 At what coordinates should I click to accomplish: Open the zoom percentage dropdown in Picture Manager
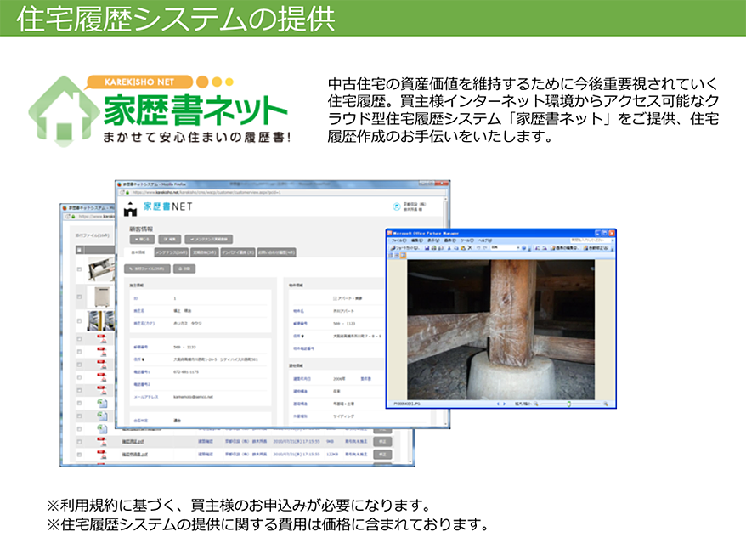pyautogui.click(x=518, y=249)
